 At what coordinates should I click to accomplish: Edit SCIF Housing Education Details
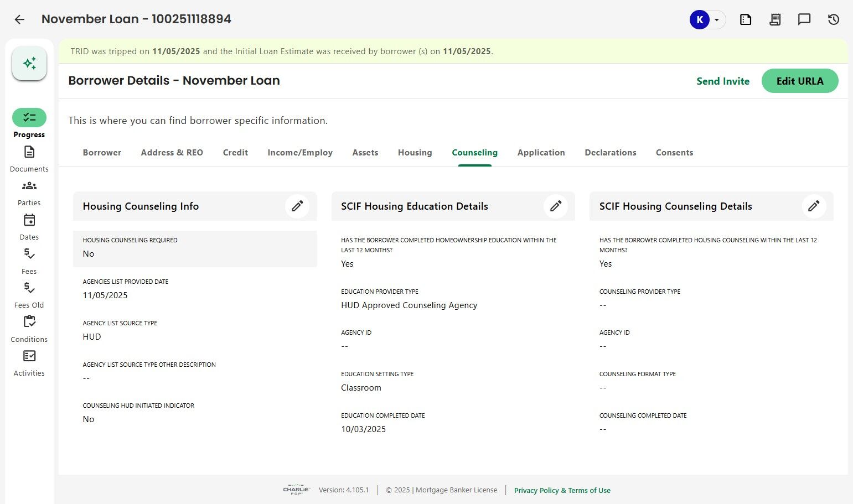(556, 206)
